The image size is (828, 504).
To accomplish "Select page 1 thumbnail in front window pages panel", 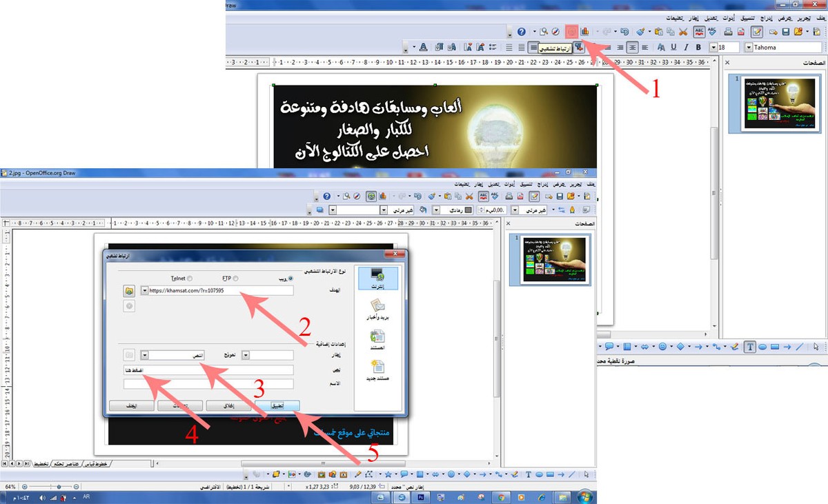I will (551, 260).
